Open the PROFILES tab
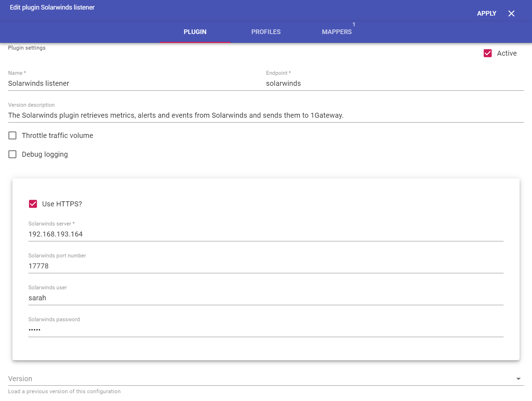This screenshot has height=401, width=532. pos(266,32)
